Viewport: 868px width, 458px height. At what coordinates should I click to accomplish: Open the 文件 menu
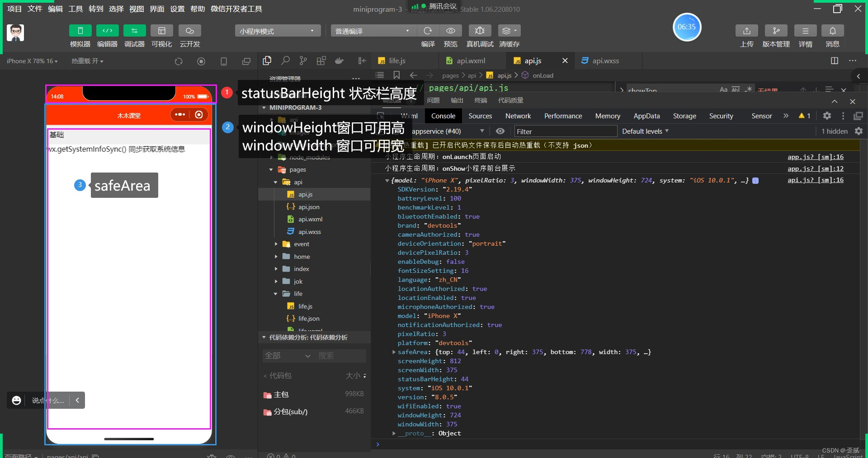click(x=35, y=9)
